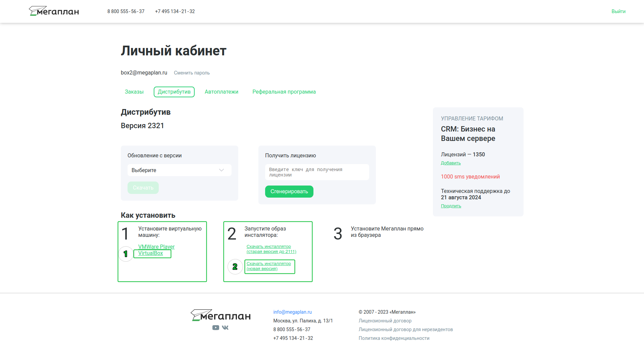Click Установите Мегаплан прямо из браузера text
Viewport: 644px width, 362px height.
[x=387, y=232]
